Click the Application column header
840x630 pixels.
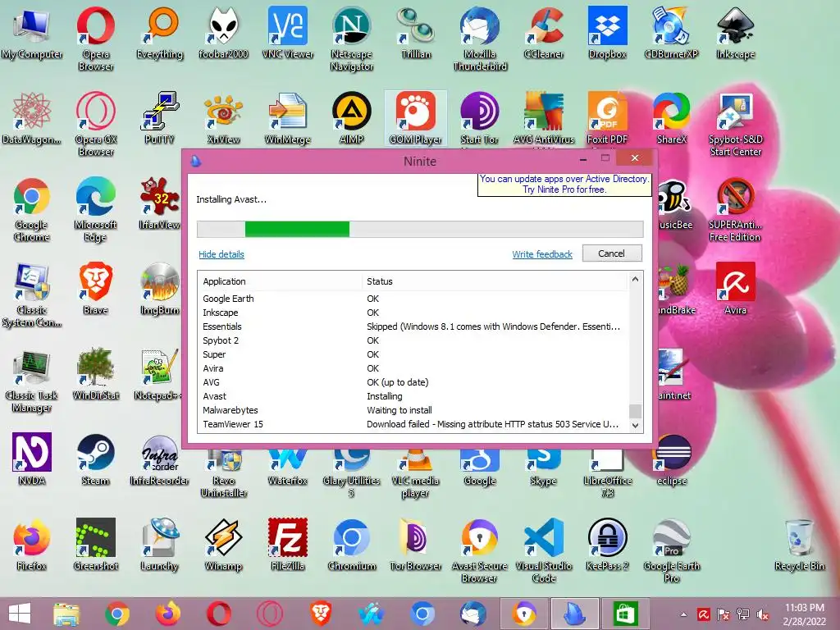[x=280, y=281]
